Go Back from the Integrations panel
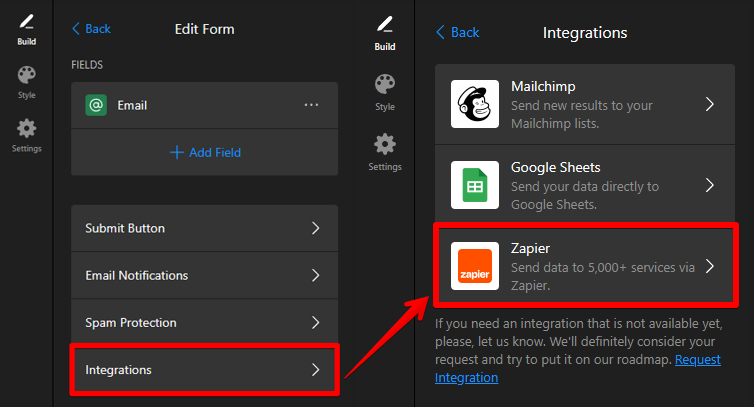The image size is (754, 407). (x=457, y=32)
